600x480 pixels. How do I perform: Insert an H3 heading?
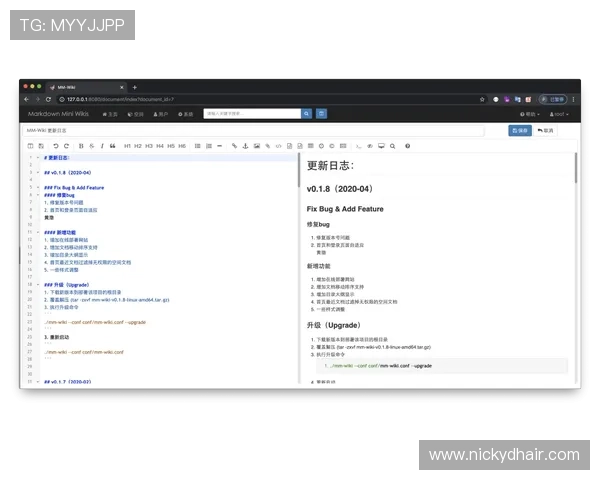[149, 146]
